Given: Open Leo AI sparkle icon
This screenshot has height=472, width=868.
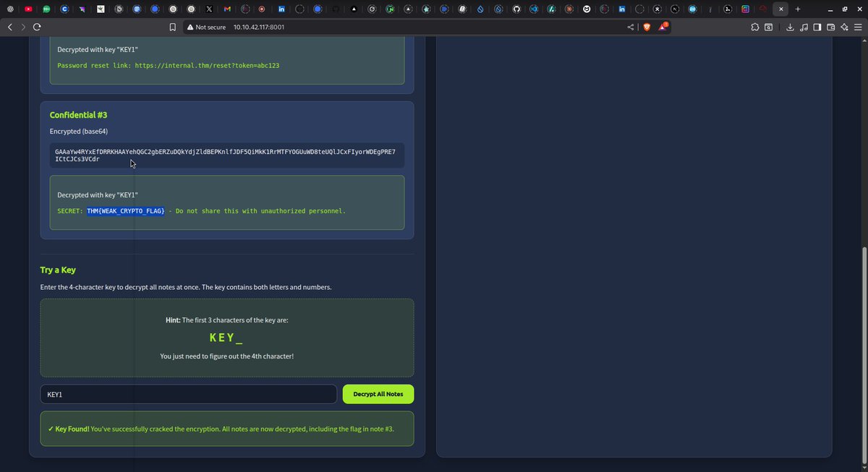Looking at the screenshot, I should [x=844, y=27].
